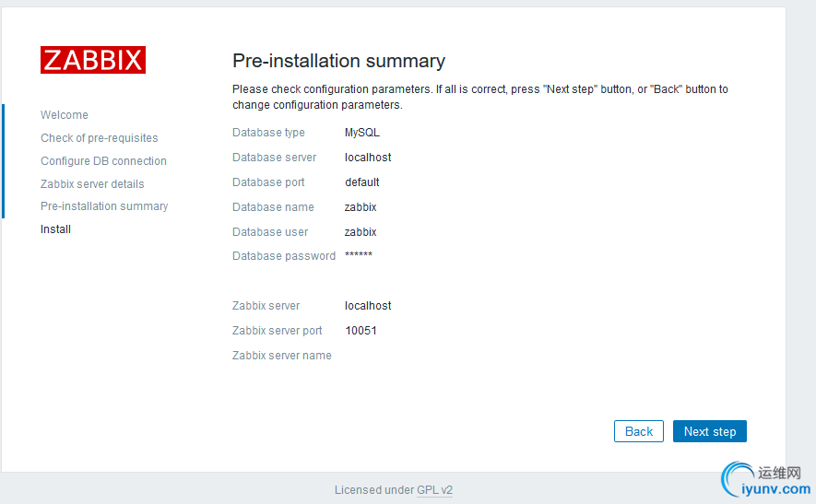The height and width of the screenshot is (504, 816).
Task: Click the Install step in the sidebar
Action: (56, 229)
